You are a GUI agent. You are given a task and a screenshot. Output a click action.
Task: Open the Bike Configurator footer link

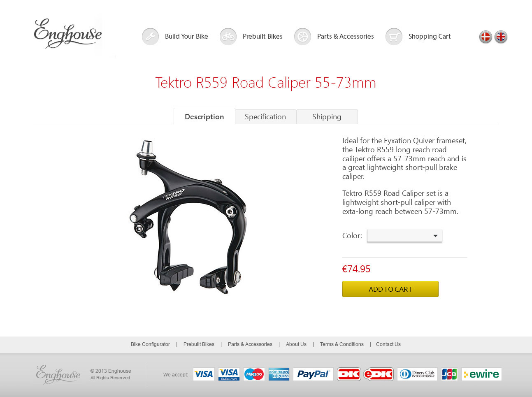[x=150, y=344]
